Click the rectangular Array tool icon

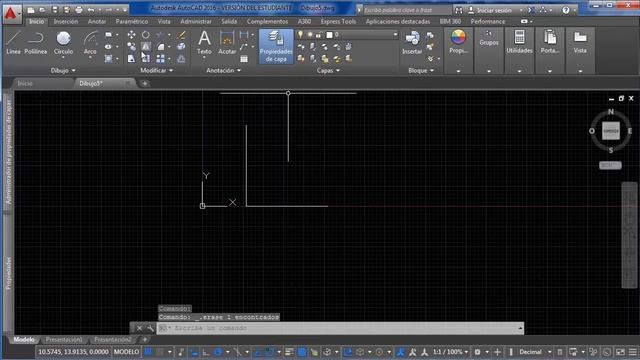click(x=160, y=59)
